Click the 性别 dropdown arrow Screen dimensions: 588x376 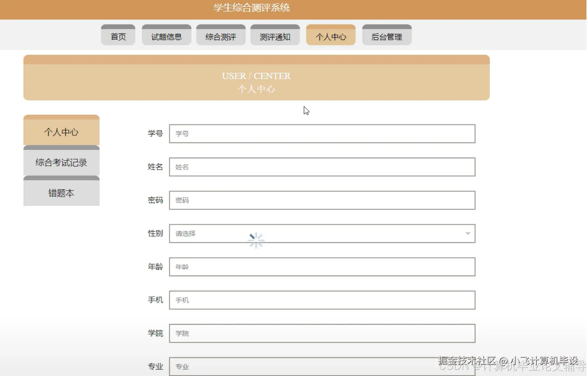coord(468,234)
